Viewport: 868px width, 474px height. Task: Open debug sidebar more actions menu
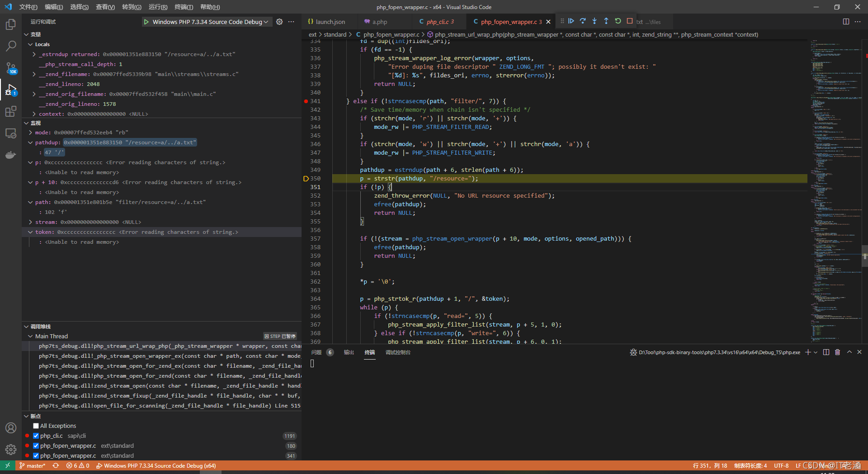point(291,22)
